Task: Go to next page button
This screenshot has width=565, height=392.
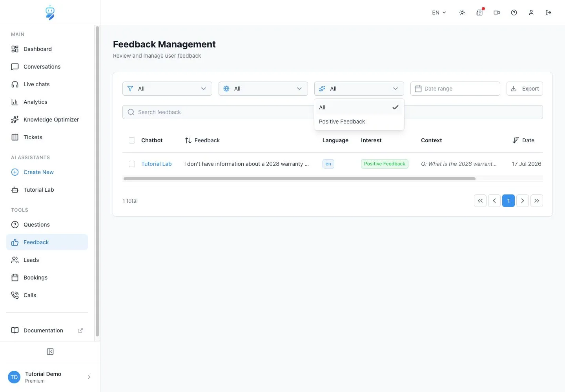Action: tap(523, 201)
